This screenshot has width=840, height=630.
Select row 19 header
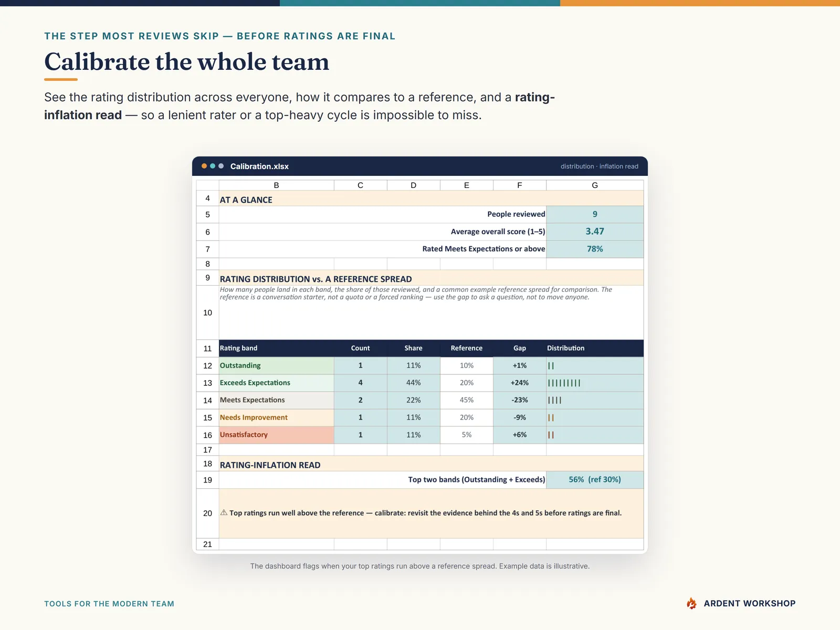(207, 480)
